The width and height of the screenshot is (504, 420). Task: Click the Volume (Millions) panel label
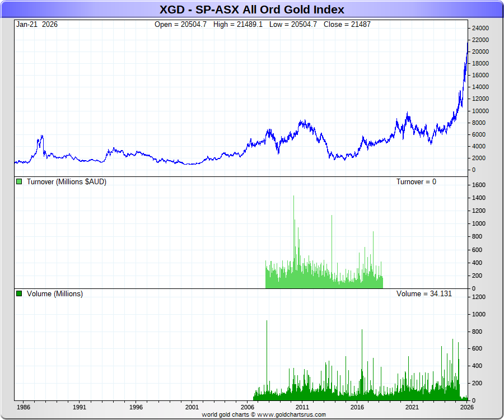point(54,294)
